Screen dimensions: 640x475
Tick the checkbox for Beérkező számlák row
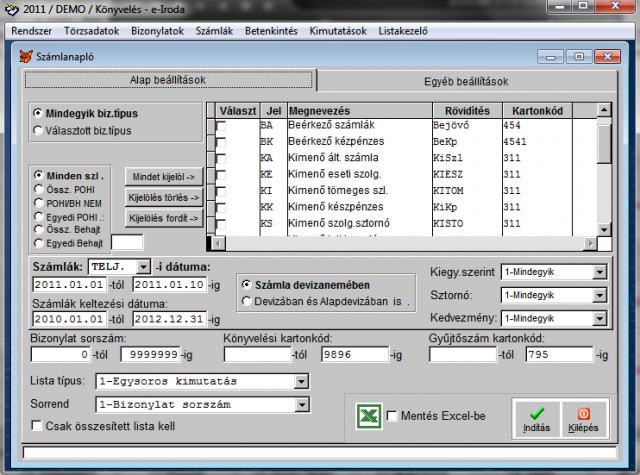tap(220, 127)
